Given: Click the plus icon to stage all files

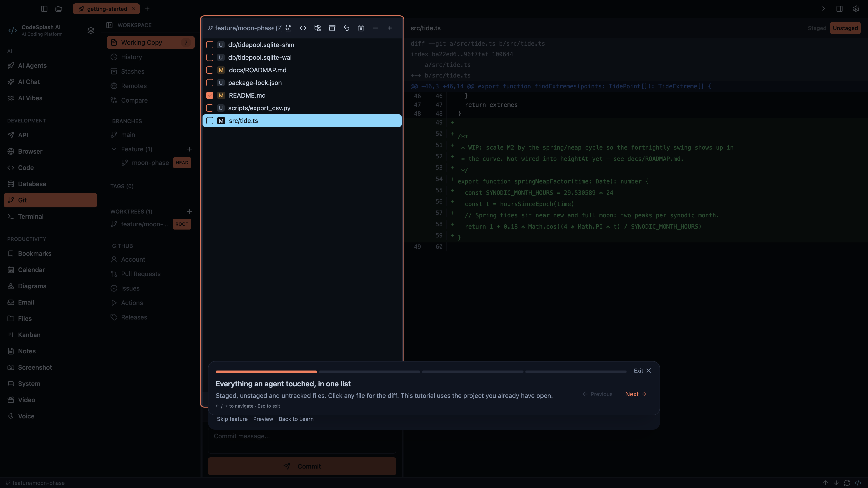Looking at the screenshot, I should (390, 28).
